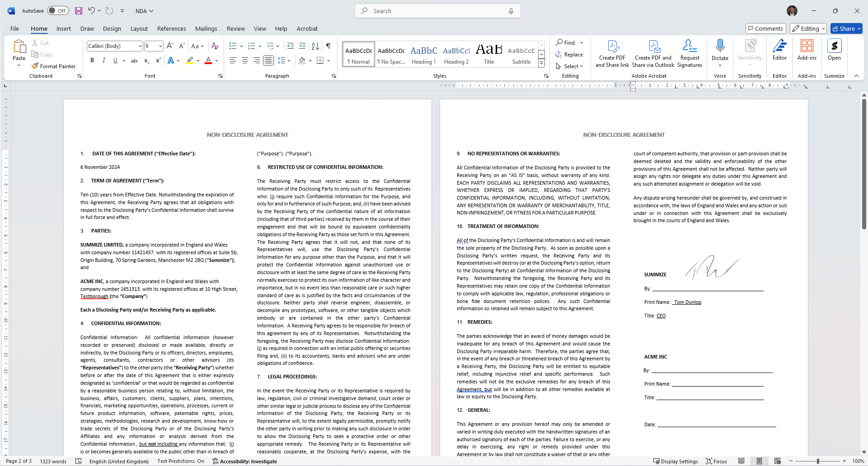The width and height of the screenshot is (868, 466).
Task: Click the Show/Hide paragraph marks icon
Action: pos(328,46)
